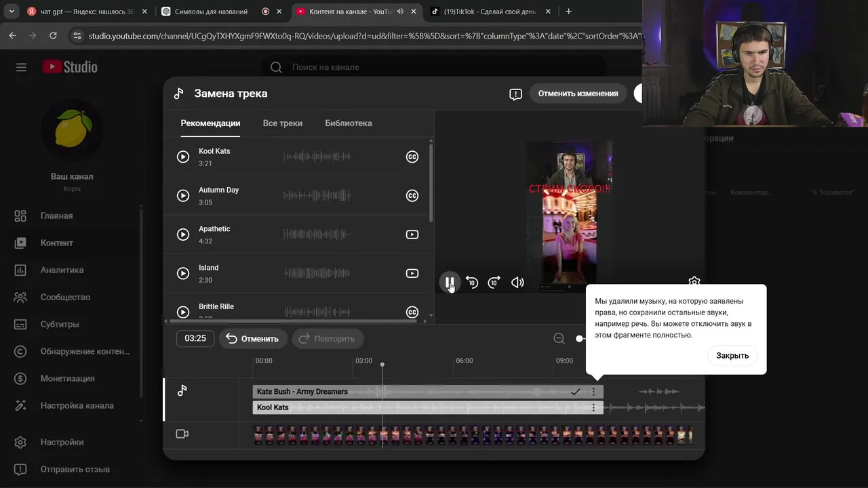Play the Brittle Rille track preview

(x=183, y=312)
